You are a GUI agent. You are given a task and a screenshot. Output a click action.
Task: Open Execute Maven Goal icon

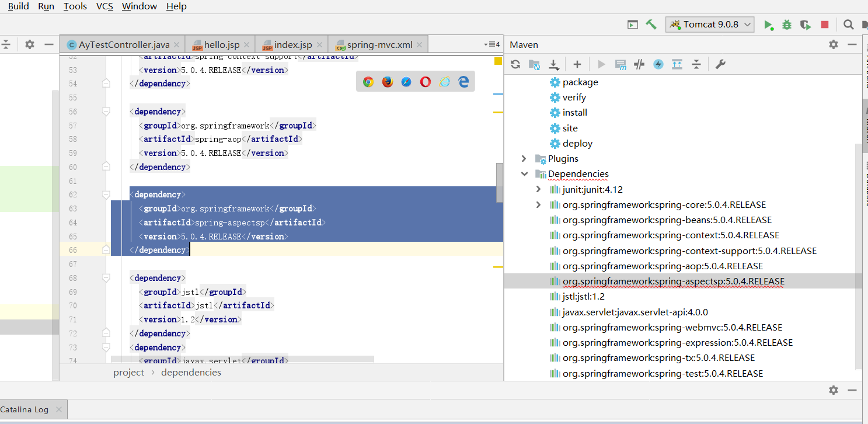[621, 64]
